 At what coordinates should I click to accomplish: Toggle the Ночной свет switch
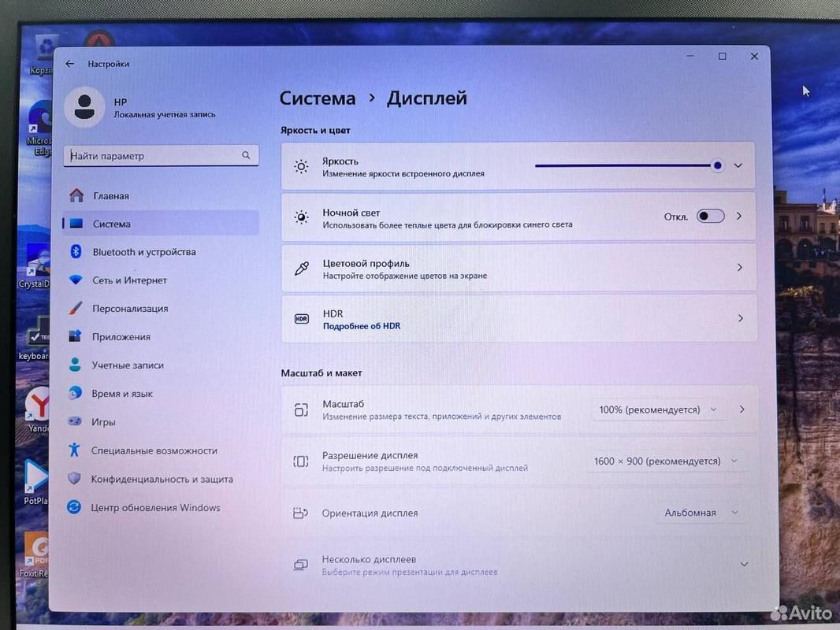coord(710,217)
